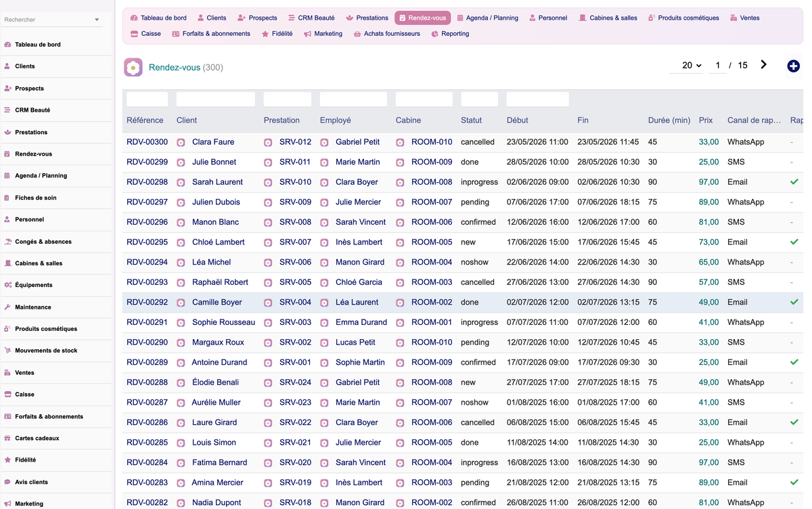Open Cabines & salles tab in top navigation
The height and width of the screenshot is (509, 812).
(x=608, y=18)
